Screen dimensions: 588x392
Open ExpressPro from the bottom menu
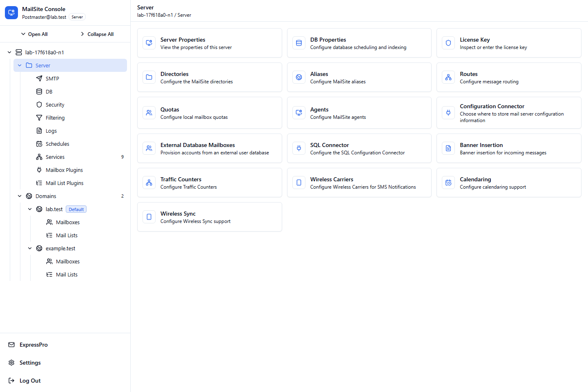(x=65, y=345)
